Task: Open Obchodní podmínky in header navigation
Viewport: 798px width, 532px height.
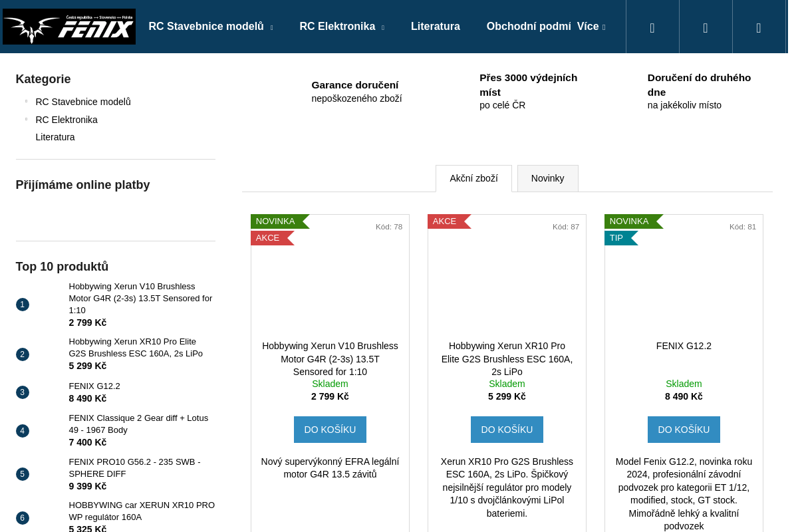Action: (529, 27)
